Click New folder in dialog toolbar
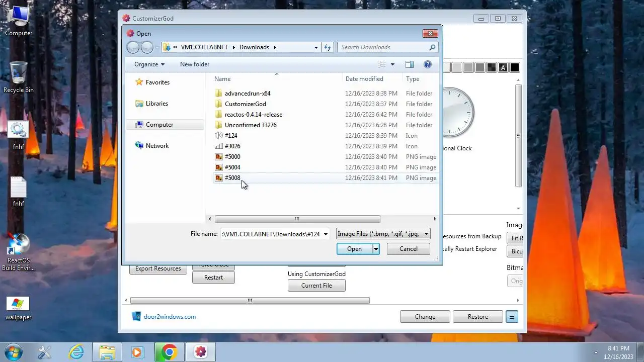The image size is (644, 362). [195, 64]
